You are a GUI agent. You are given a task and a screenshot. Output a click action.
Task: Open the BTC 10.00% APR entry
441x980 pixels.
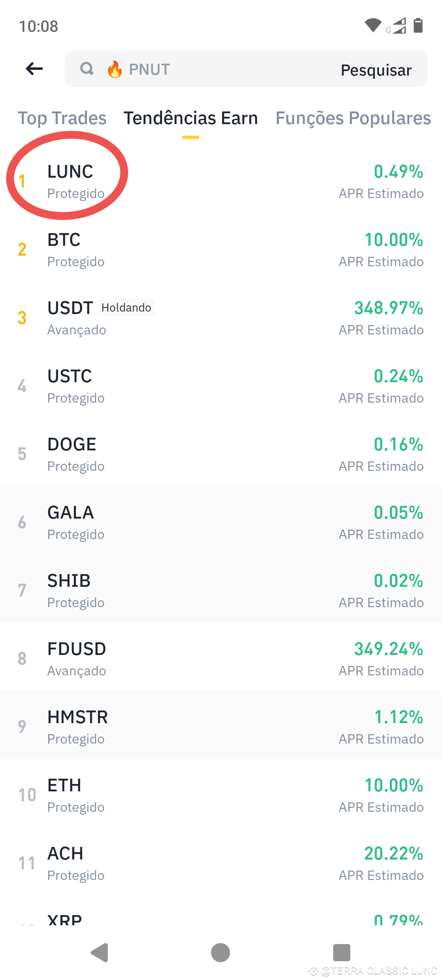[x=220, y=249]
